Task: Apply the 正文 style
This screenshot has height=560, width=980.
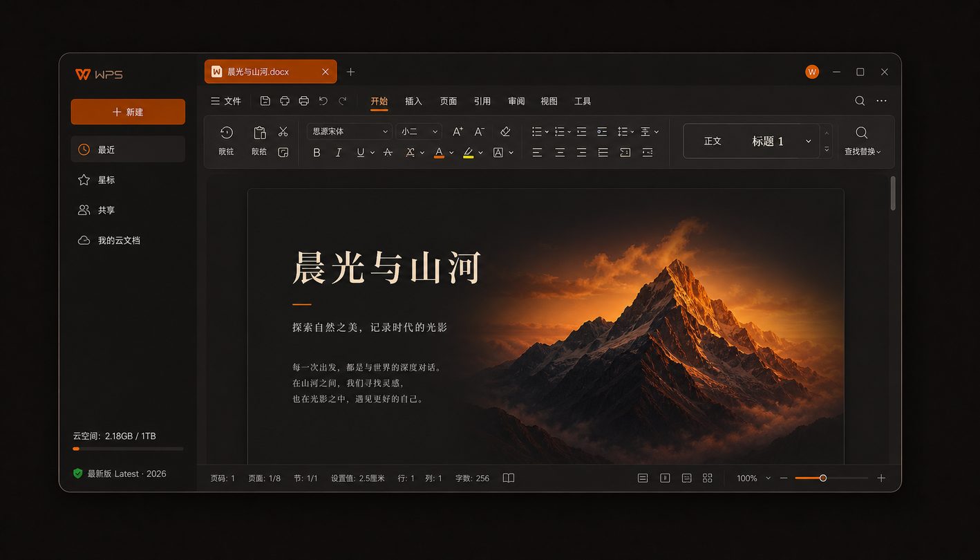Action: (x=713, y=141)
